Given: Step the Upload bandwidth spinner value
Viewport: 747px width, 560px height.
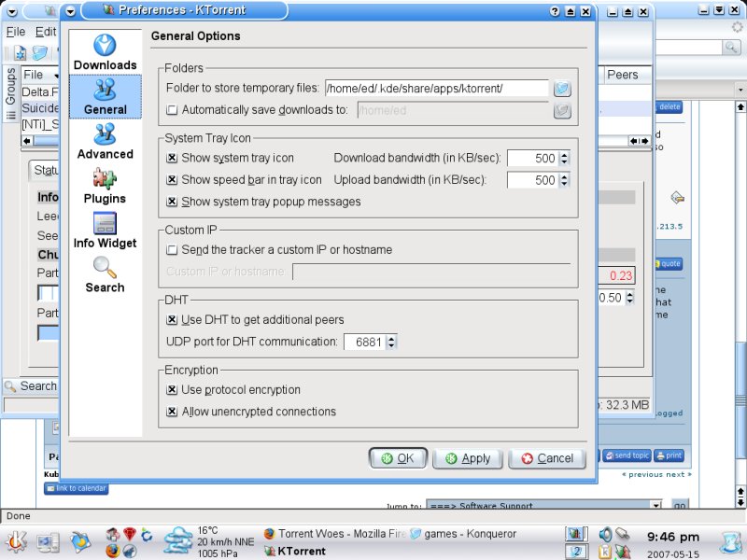Looking at the screenshot, I should 565,180.
